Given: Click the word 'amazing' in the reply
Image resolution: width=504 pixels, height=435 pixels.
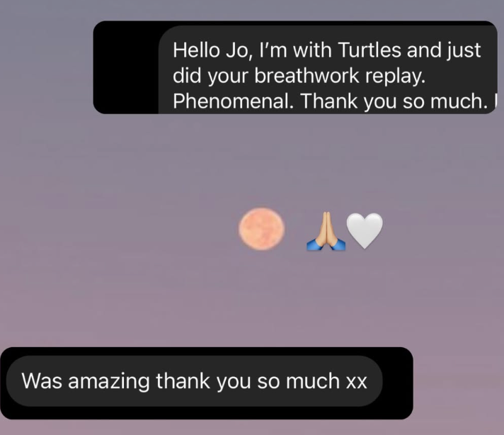Looking at the screenshot, I should click(108, 382).
